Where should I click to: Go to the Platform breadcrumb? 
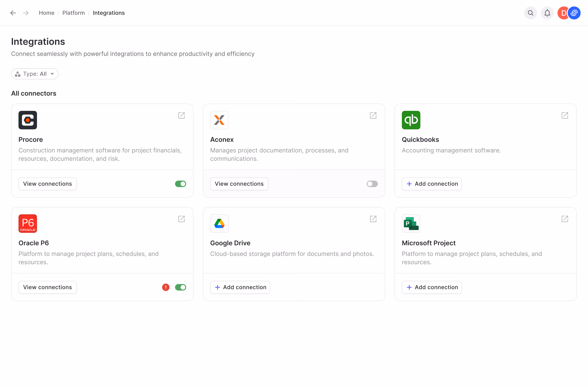coord(73,13)
